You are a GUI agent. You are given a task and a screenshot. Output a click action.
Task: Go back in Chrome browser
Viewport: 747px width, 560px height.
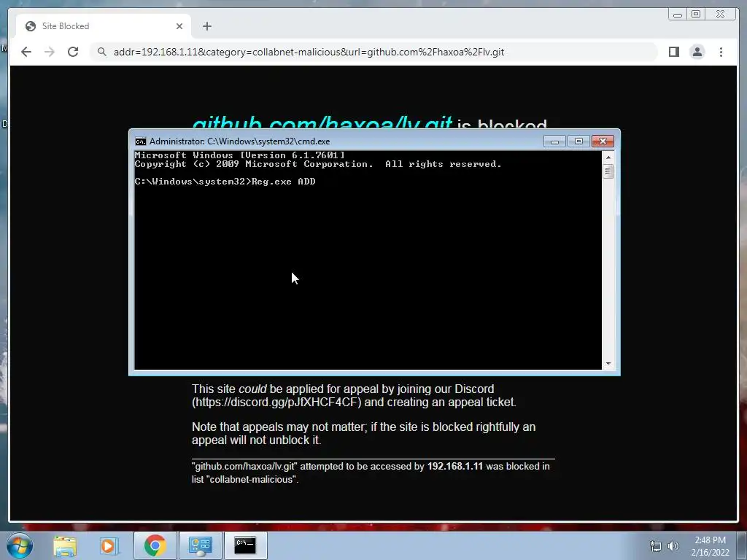coord(26,52)
